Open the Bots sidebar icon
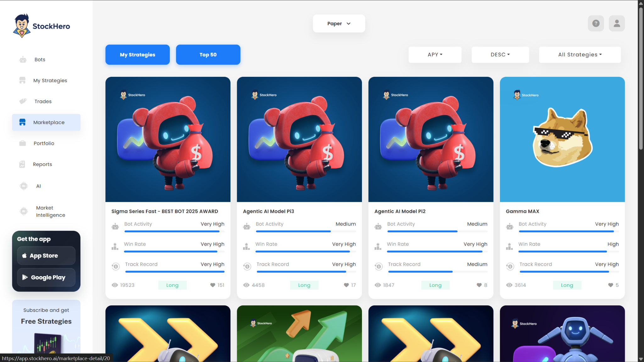644x362 pixels. coord(23,59)
